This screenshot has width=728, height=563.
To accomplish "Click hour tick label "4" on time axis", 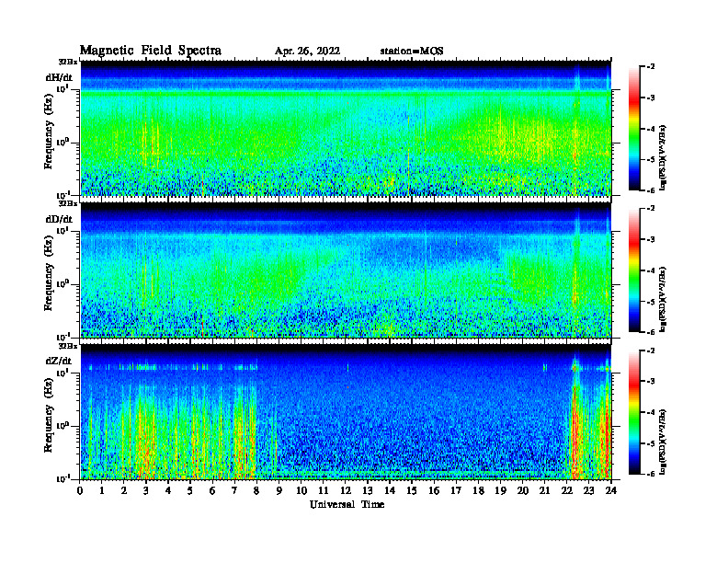I will coord(168,491).
